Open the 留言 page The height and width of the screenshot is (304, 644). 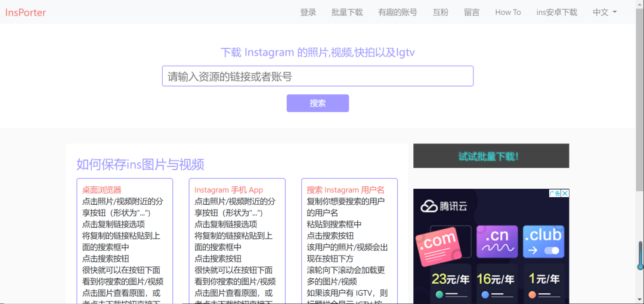(x=472, y=13)
